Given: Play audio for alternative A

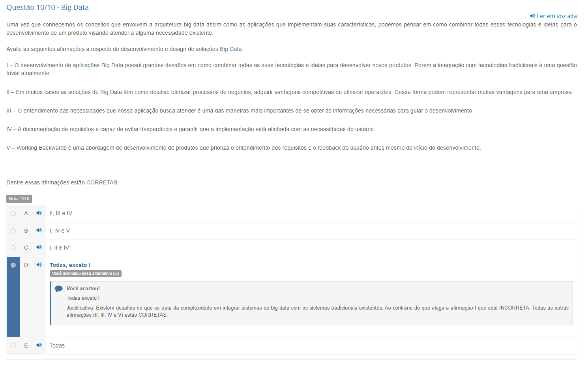Looking at the screenshot, I should point(39,213).
